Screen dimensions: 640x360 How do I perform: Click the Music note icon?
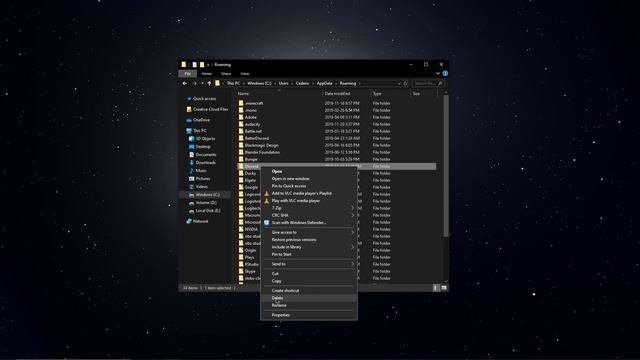191,171
